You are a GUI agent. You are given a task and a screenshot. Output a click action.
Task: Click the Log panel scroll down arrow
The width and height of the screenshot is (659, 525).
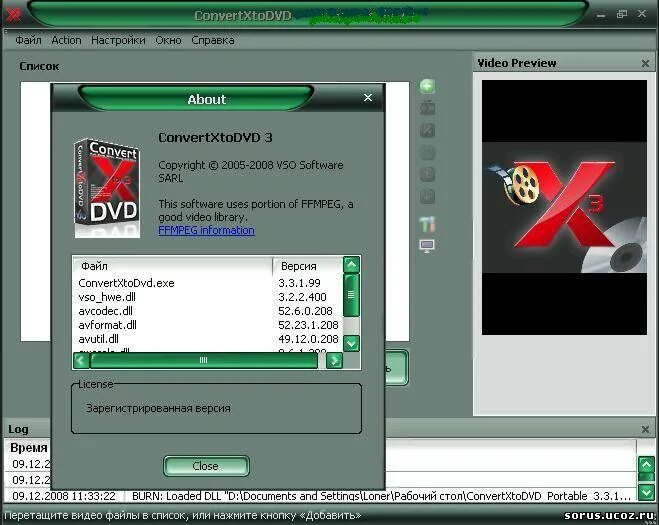pos(646,492)
